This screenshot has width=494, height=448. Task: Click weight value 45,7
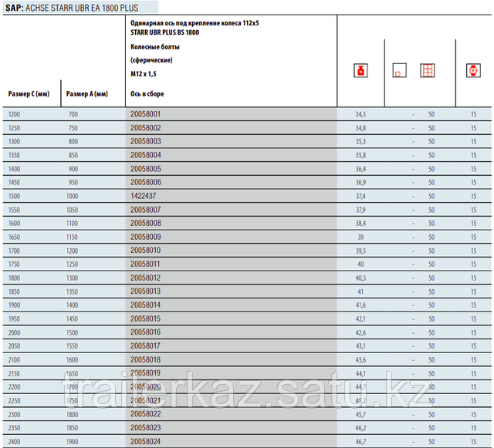[360, 415]
